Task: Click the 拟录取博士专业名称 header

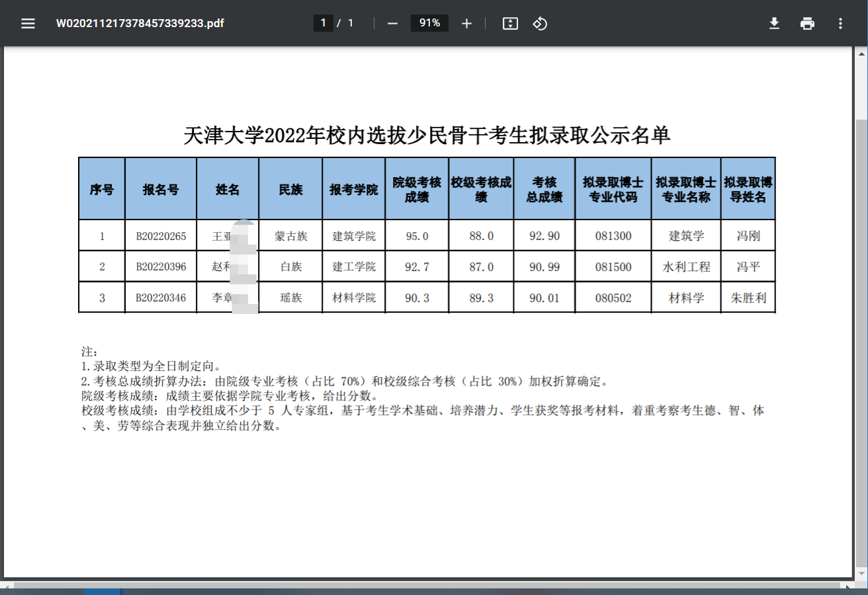Action: coord(686,189)
